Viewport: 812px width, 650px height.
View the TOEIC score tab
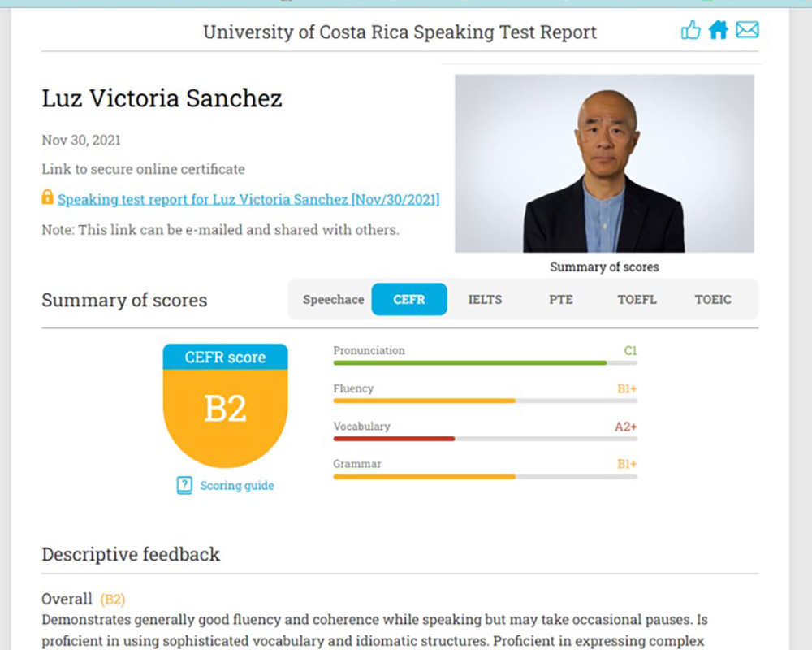713,300
